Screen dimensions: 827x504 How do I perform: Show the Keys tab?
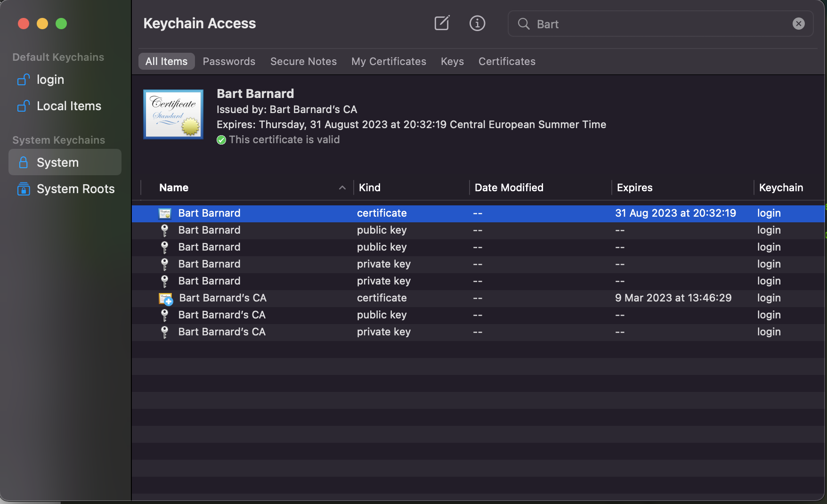pyautogui.click(x=452, y=61)
